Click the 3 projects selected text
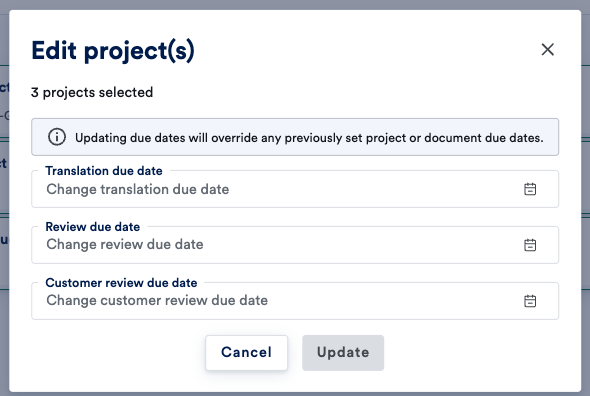The width and height of the screenshot is (590, 396). tap(92, 92)
